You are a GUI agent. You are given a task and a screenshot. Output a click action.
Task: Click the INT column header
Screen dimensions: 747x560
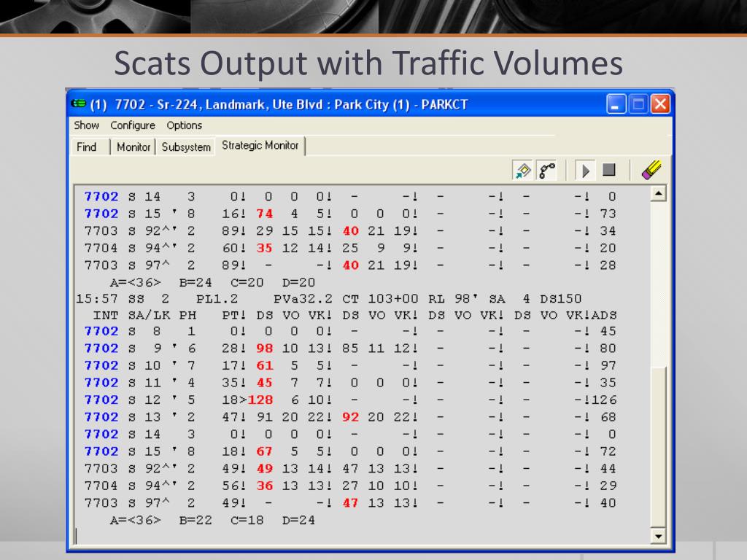pyautogui.click(x=106, y=315)
